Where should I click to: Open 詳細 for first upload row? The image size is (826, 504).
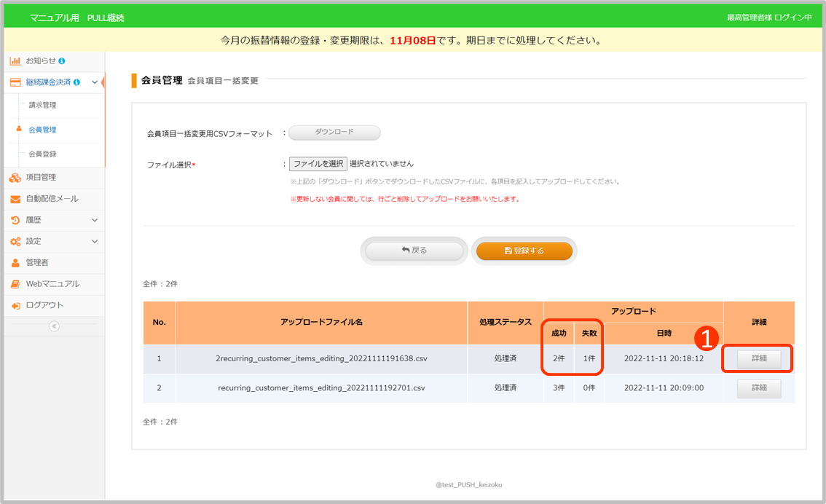758,359
